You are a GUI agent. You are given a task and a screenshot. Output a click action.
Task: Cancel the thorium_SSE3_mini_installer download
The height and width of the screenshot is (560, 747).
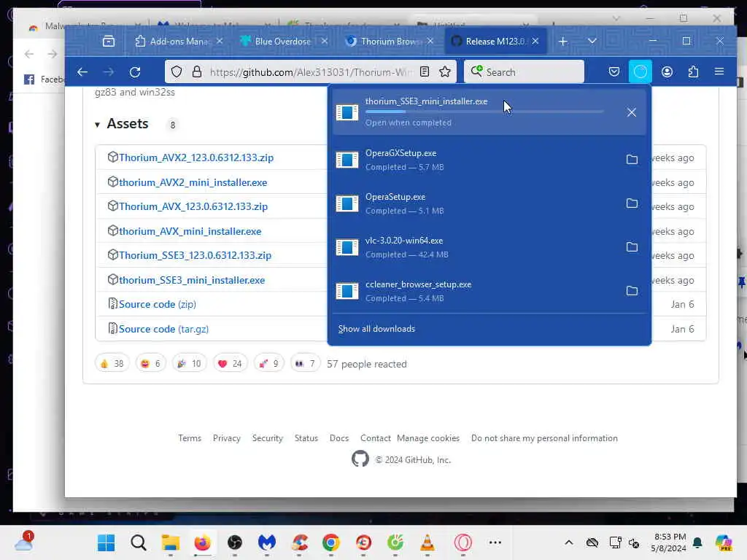coord(632,112)
